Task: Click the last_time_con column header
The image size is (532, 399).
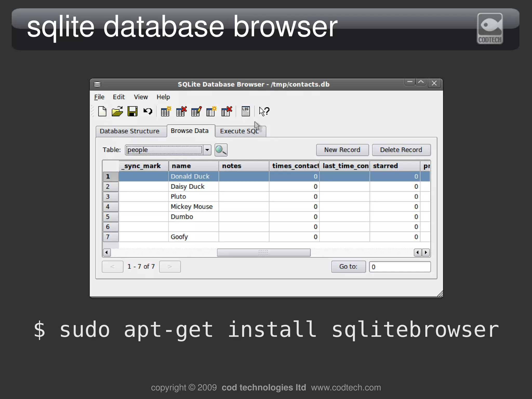Action: click(x=345, y=166)
